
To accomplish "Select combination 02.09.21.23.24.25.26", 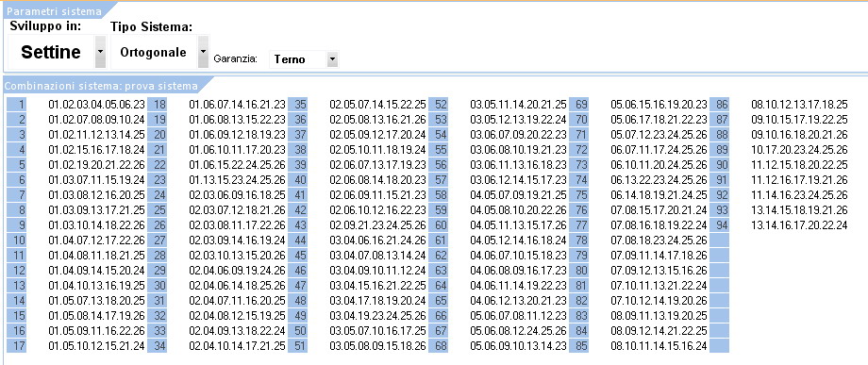I will coord(378,225).
